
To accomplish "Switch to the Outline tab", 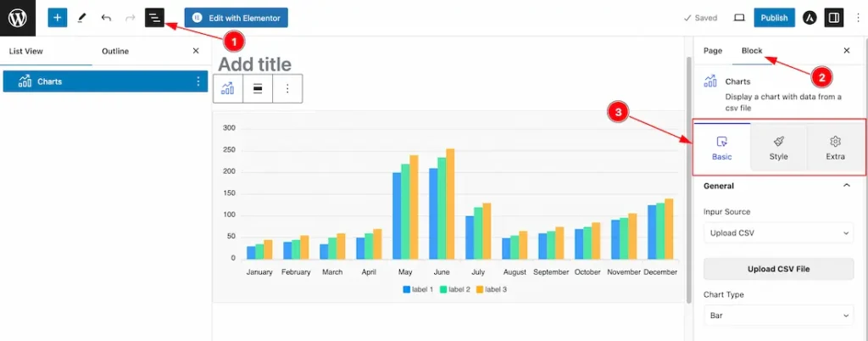I will click(x=115, y=51).
